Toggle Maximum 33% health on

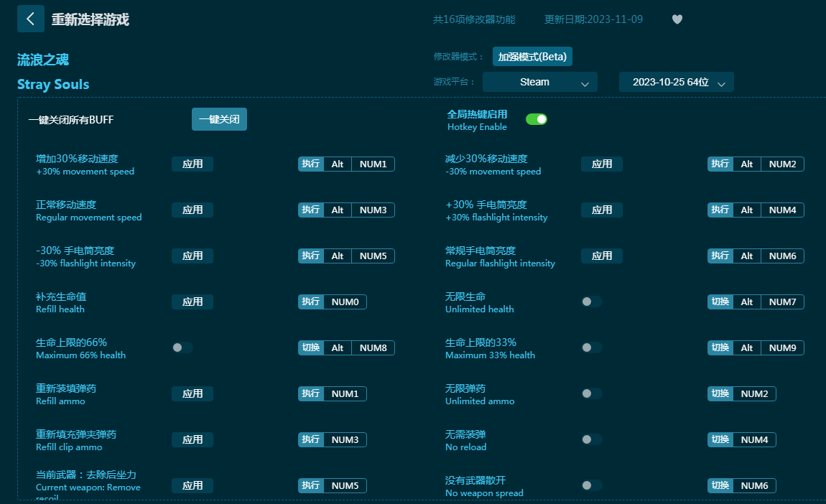[x=591, y=347]
